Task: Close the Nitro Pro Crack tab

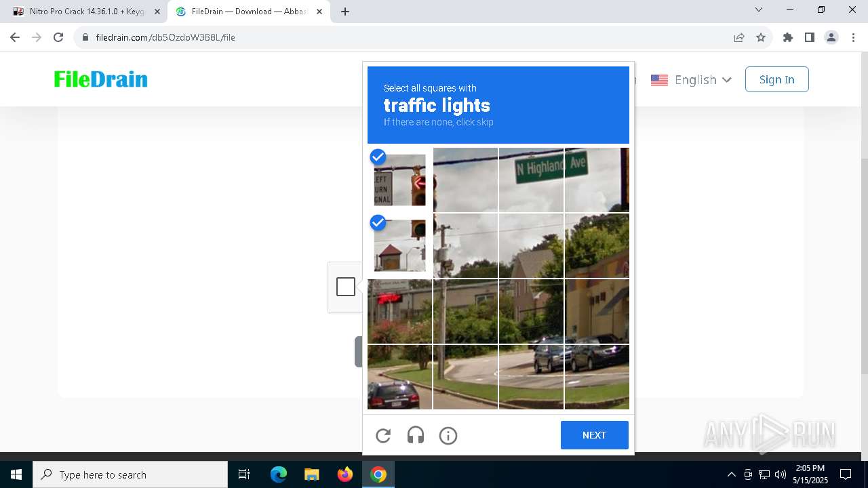Action: click(x=157, y=12)
